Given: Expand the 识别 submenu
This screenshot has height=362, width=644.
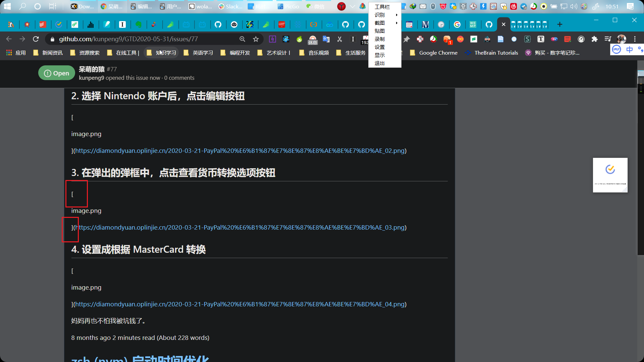Looking at the screenshot, I should click(385, 15).
